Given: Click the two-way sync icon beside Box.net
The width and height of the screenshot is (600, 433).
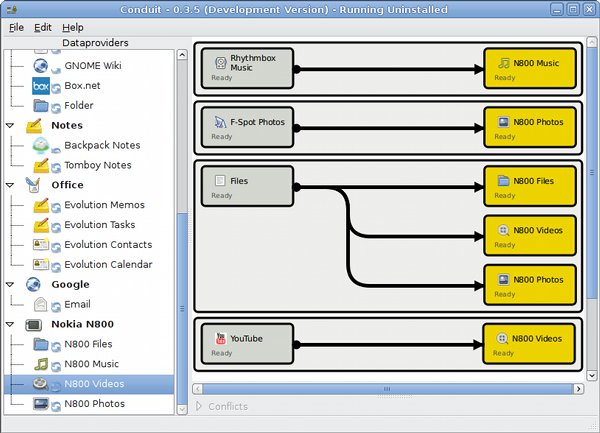Looking at the screenshot, I should [56, 89].
